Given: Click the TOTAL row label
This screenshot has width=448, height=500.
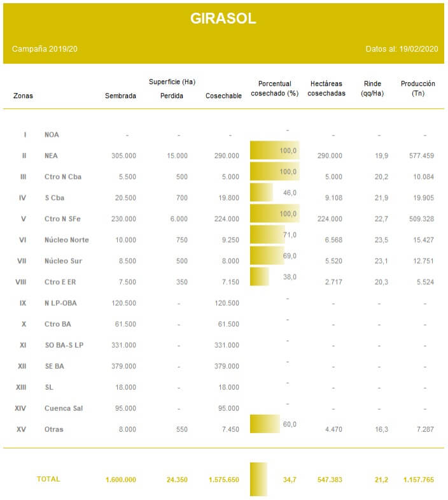Looking at the screenshot, I should tap(48, 479).
